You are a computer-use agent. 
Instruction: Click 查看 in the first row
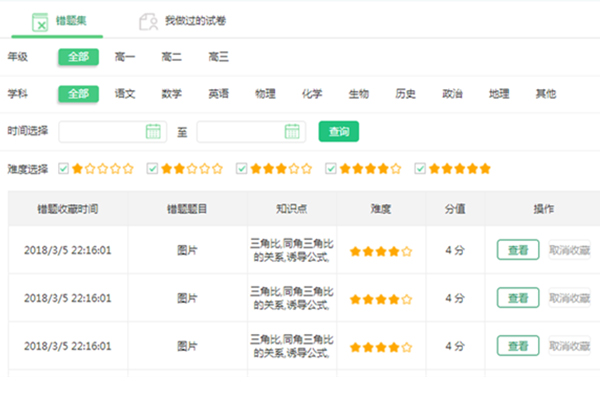(518, 250)
